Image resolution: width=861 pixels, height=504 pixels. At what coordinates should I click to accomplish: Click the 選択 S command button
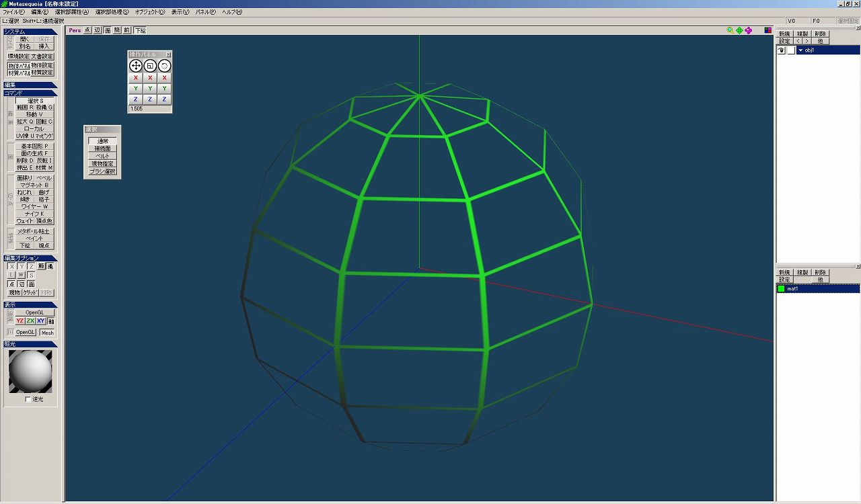pos(35,100)
